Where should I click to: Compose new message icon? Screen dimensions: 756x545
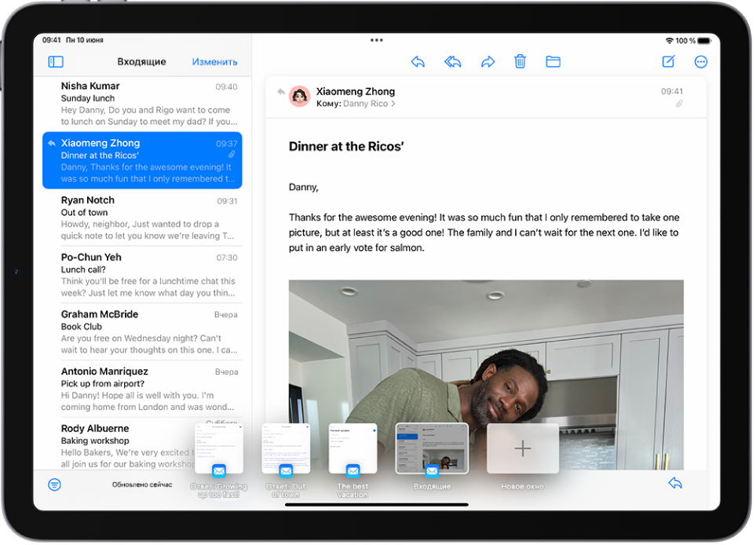point(668,61)
